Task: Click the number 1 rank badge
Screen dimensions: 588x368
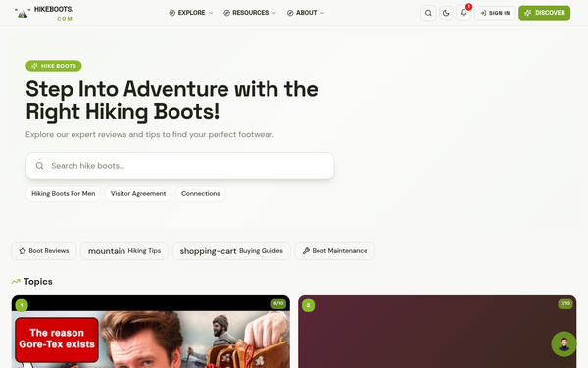Action: pos(22,305)
